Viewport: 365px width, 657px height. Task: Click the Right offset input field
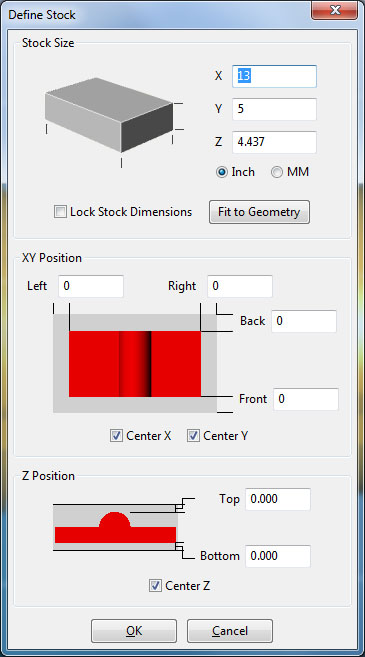240,286
